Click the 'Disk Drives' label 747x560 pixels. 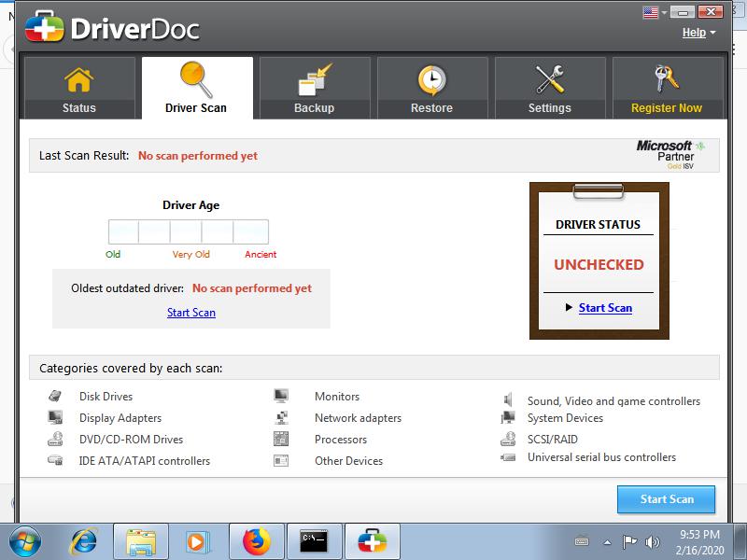(106, 396)
